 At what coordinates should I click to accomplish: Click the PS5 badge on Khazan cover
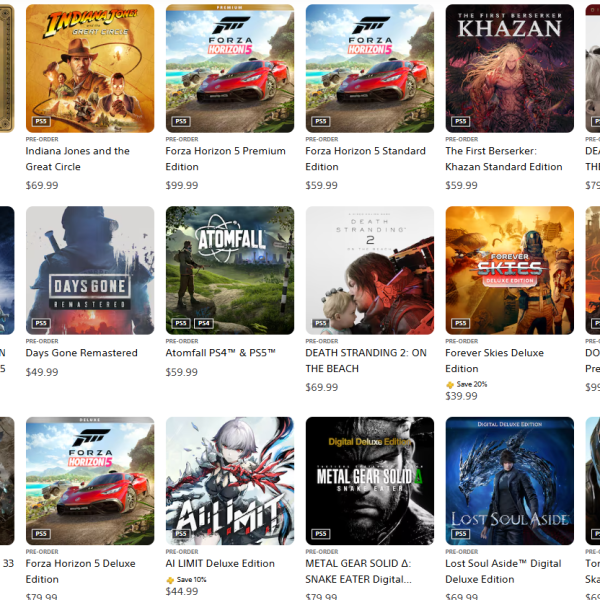pyautogui.click(x=461, y=121)
